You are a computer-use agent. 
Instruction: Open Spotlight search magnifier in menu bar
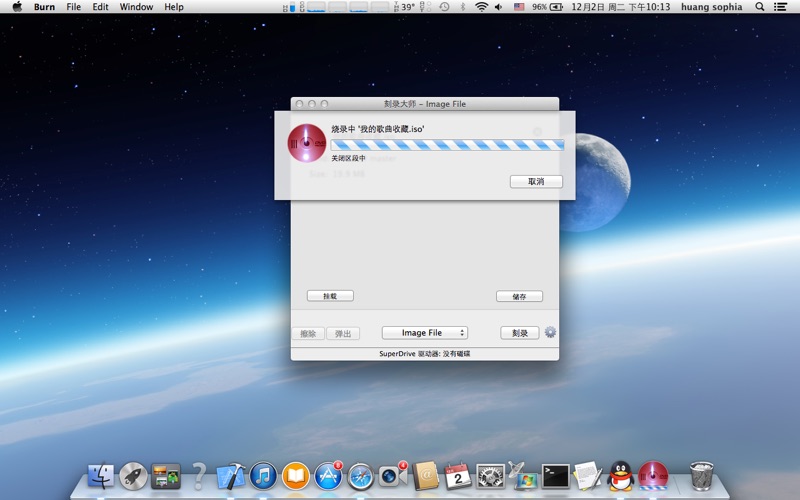click(x=759, y=7)
